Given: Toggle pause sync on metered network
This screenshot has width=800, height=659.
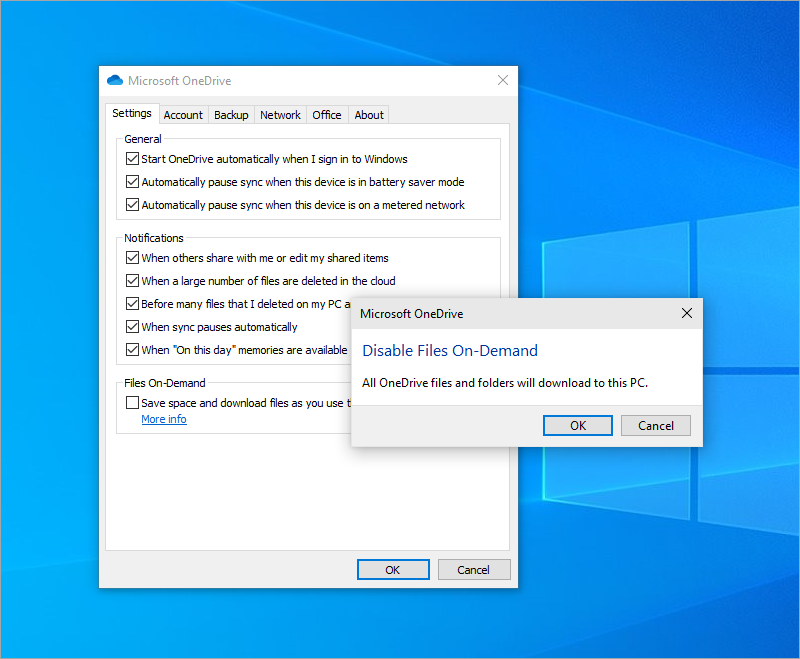Looking at the screenshot, I should point(132,205).
